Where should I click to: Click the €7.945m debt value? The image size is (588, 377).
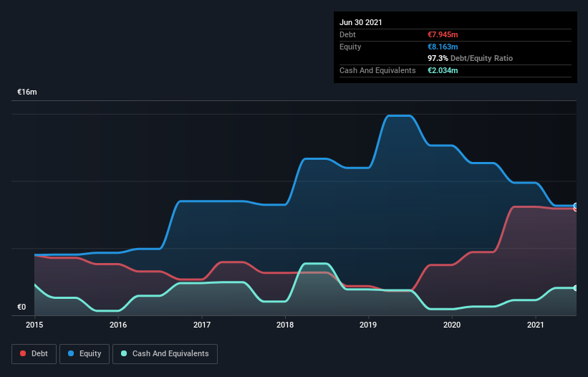click(443, 34)
